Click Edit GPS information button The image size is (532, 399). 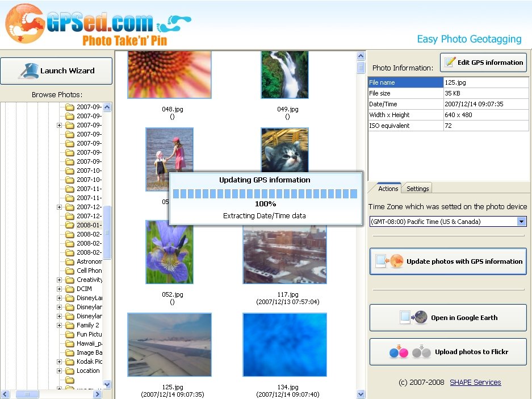pyautogui.click(x=483, y=63)
